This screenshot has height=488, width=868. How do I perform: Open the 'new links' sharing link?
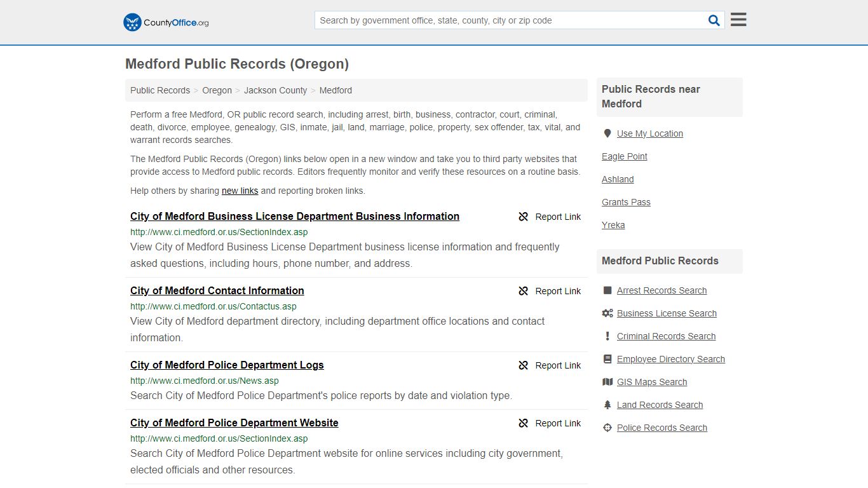pos(240,191)
